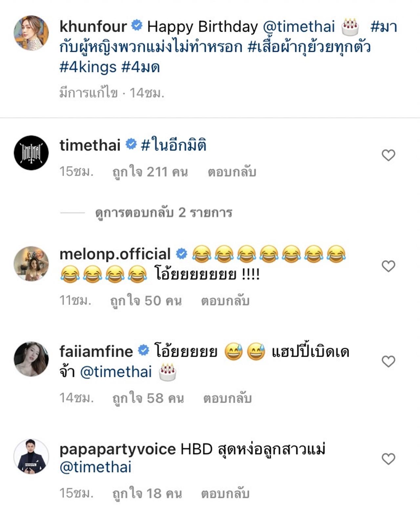
Task: Reply to faiiamfine's comment
Action: (227, 398)
